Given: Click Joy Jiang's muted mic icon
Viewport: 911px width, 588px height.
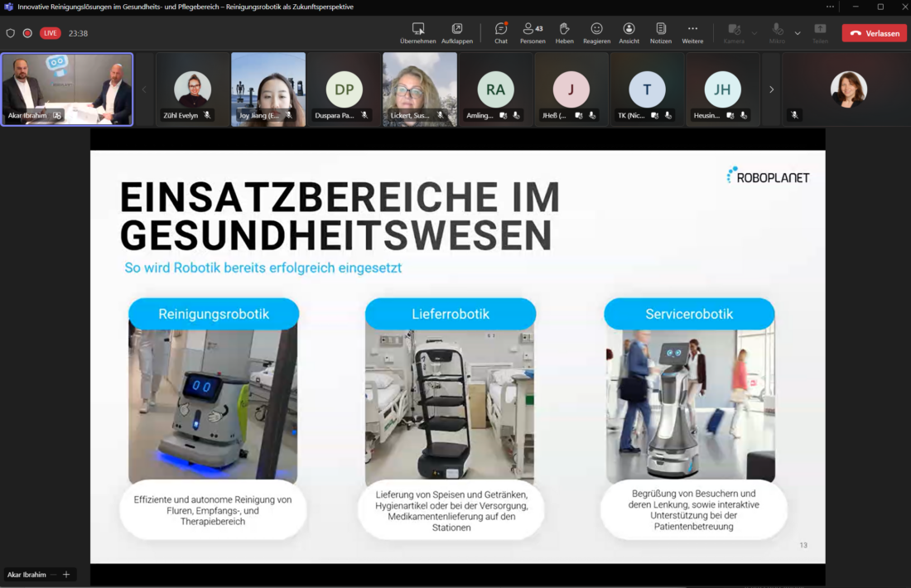Looking at the screenshot, I should 289,116.
